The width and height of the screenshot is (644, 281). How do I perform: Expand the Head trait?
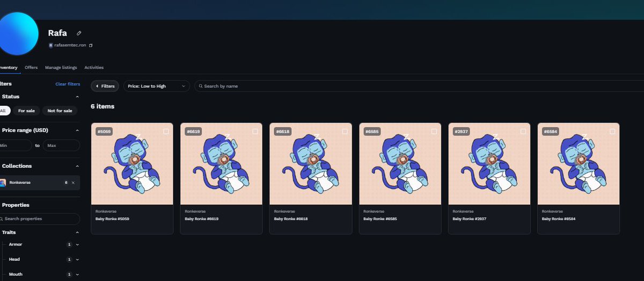click(x=77, y=260)
